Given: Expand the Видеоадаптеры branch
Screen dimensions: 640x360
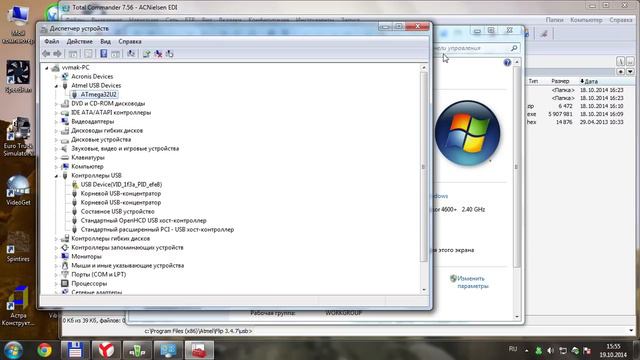Looking at the screenshot, I should 56,122.
